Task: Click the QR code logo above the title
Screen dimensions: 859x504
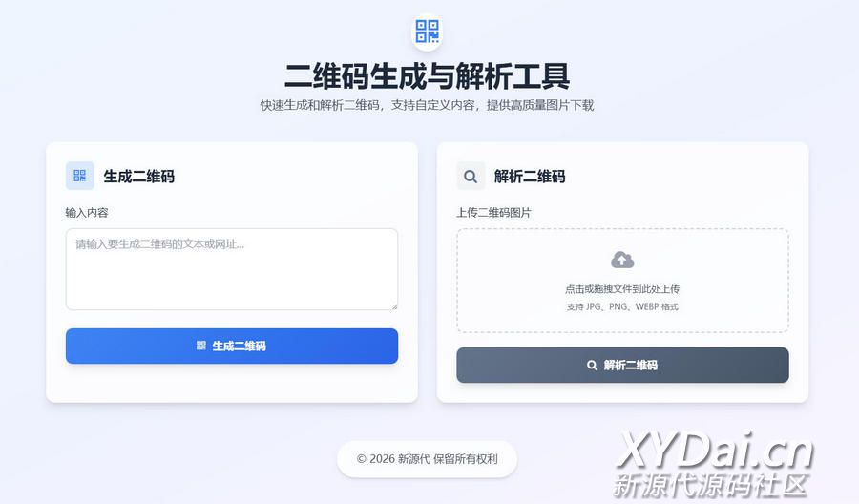Action: (x=427, y=31)
